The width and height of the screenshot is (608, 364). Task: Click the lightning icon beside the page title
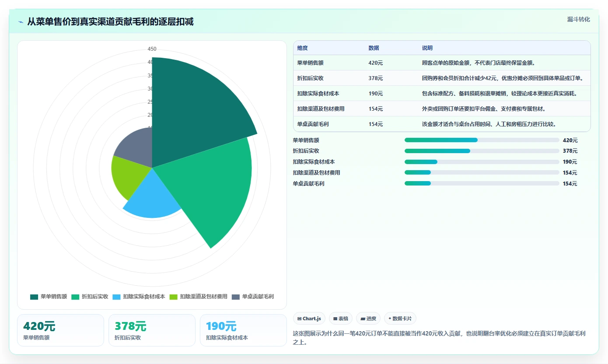point(21,22)
